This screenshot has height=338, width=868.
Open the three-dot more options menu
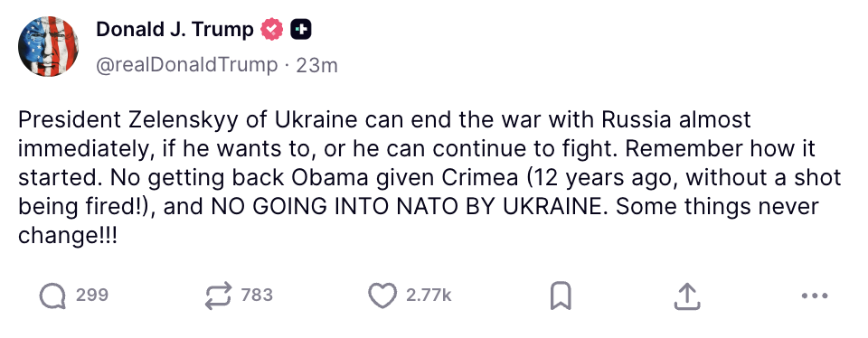[x=815, y=296]
